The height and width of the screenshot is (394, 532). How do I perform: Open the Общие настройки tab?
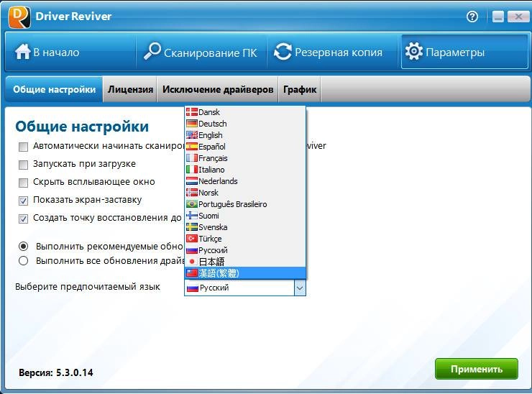pyautogui.click(x=55, y=89)
